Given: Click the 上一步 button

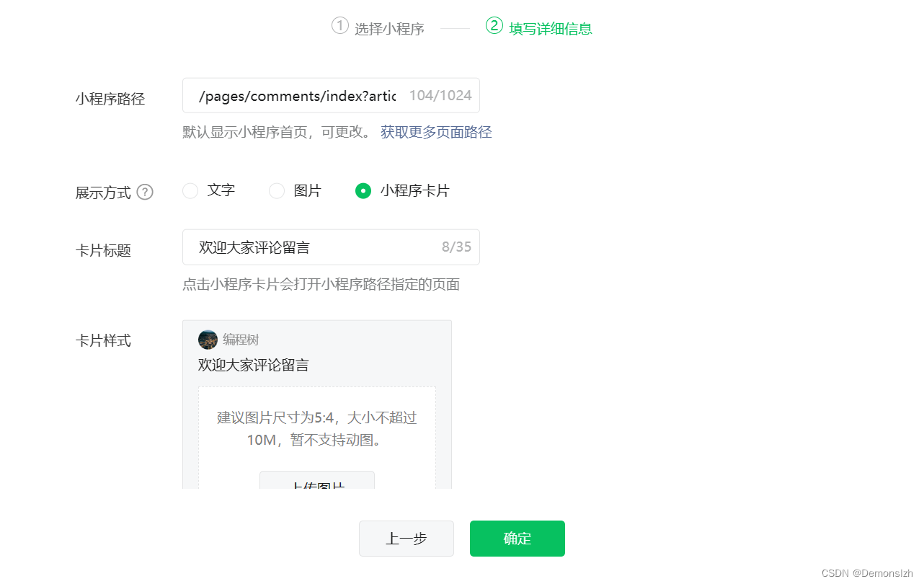Looking at the screenshot, I should pyautogui.click(x=407, y=539).
